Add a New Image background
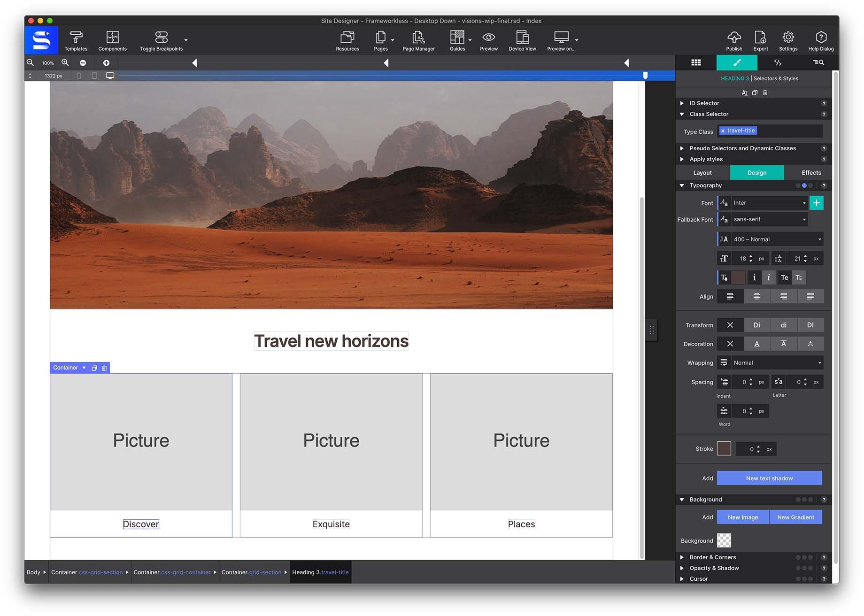864x616 pixels. [x=743, y=517]
